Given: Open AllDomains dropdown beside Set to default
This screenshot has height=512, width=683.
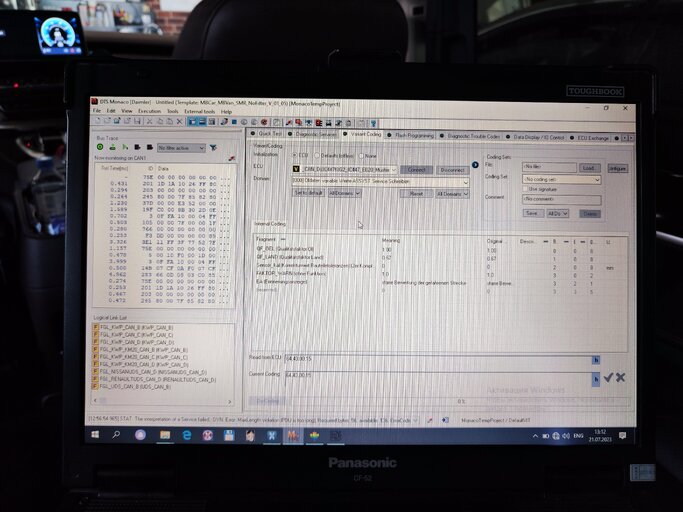Looking at the screenshot, I should [x=345, y=193].
